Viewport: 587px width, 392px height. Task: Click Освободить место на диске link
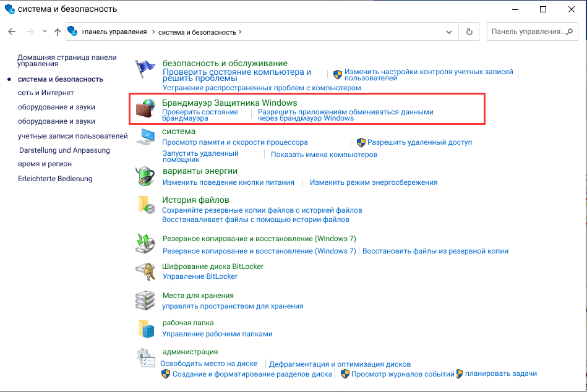[x=209, y=364]
